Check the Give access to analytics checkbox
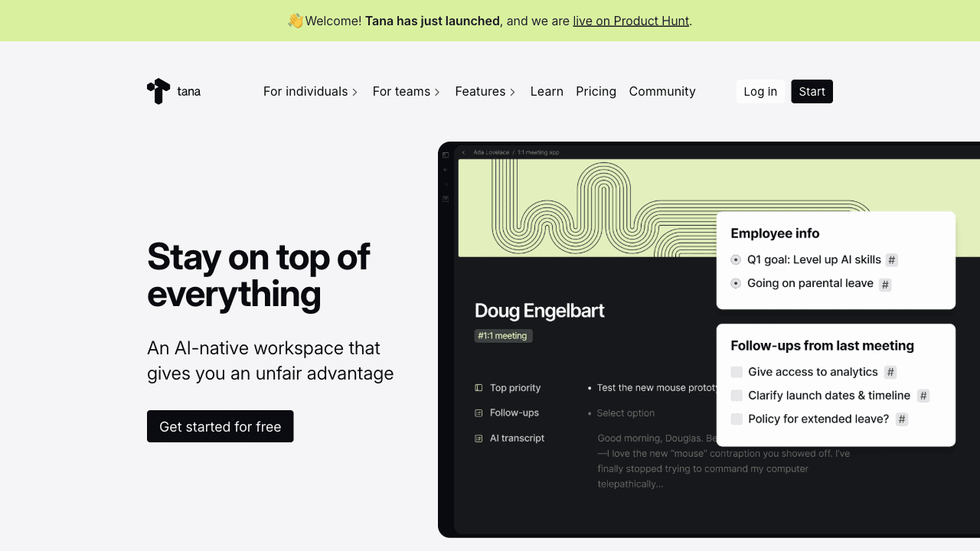 (737, 372)
